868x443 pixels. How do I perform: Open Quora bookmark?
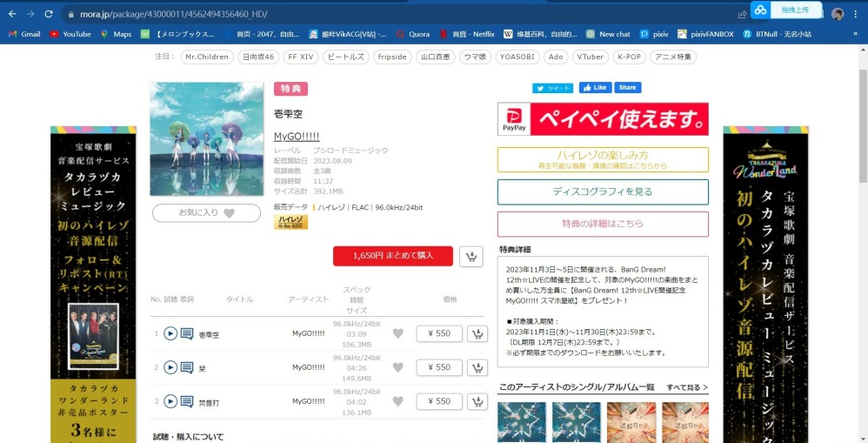click(x=413, y=34)
